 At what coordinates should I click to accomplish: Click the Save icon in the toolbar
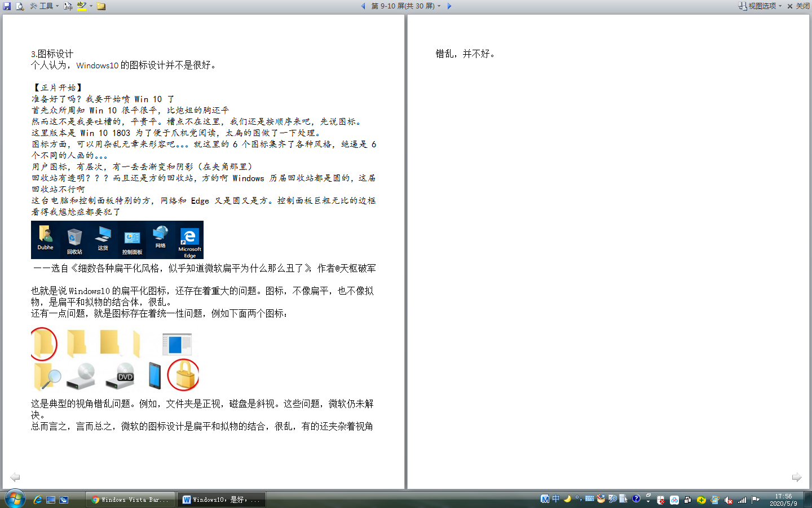pyautogui.click(x=7, y=6)
